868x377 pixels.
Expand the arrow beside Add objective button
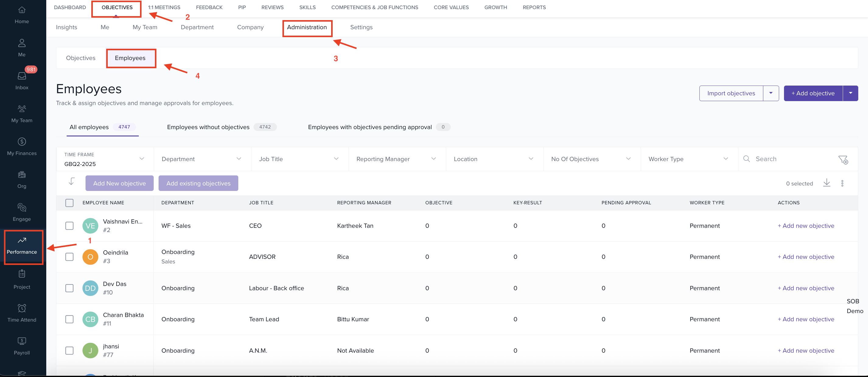pos(851,93)
